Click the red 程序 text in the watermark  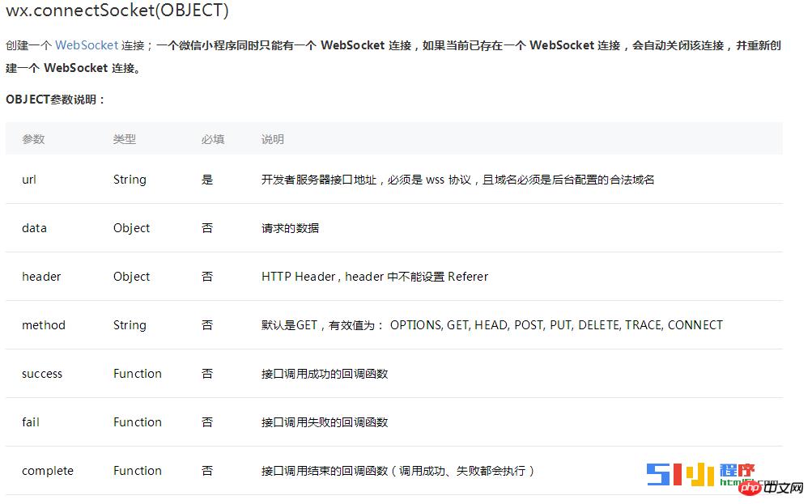[x=738, y=470]
